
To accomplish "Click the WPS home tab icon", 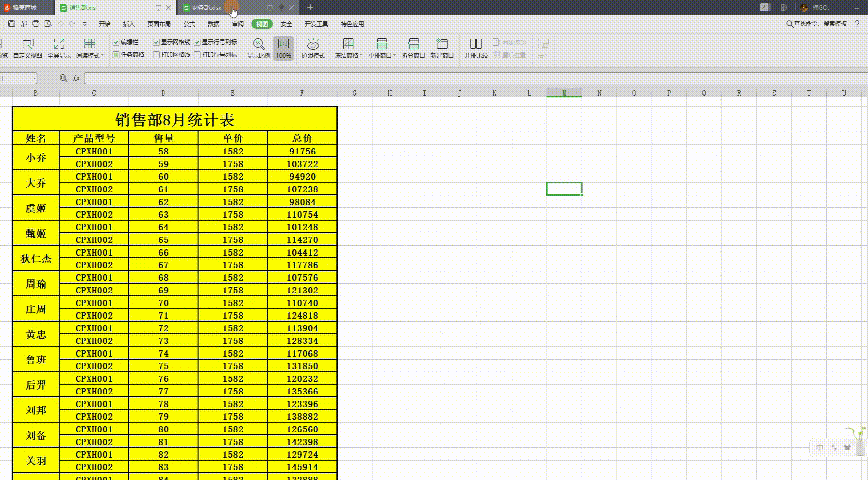I will [7, 7].
